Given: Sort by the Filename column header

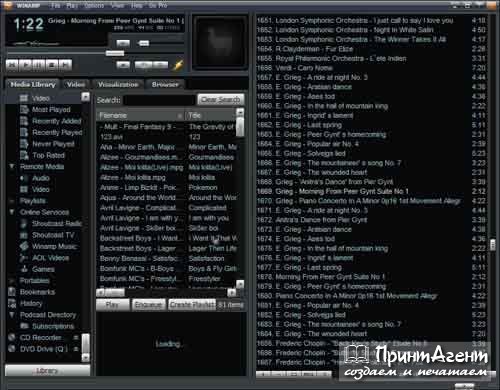Looking at the screenshot, I should pos(141,116).
